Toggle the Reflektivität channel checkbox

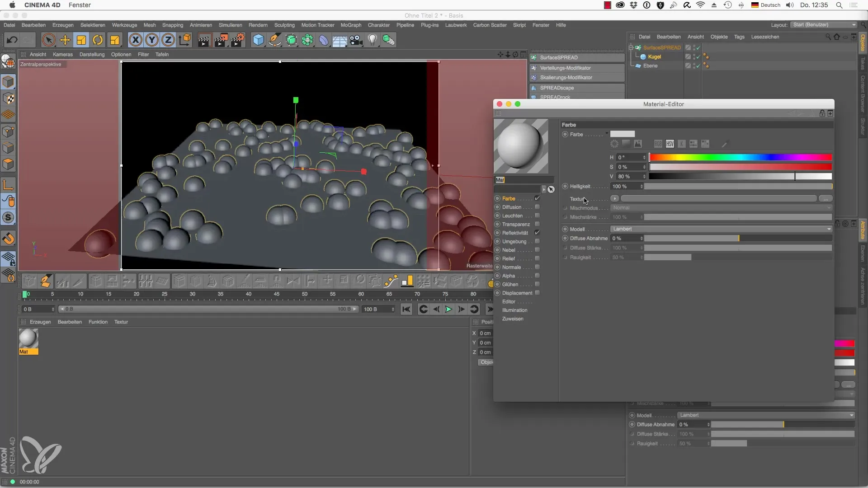[537, 233]
